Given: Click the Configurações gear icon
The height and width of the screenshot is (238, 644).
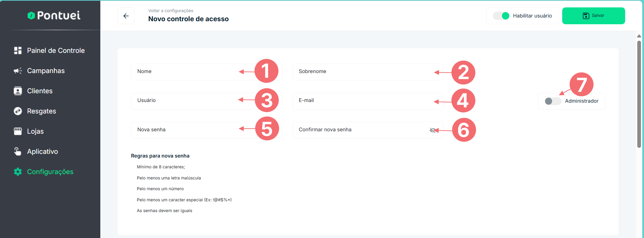Looking at the screenshot, I should pos(18,172).
